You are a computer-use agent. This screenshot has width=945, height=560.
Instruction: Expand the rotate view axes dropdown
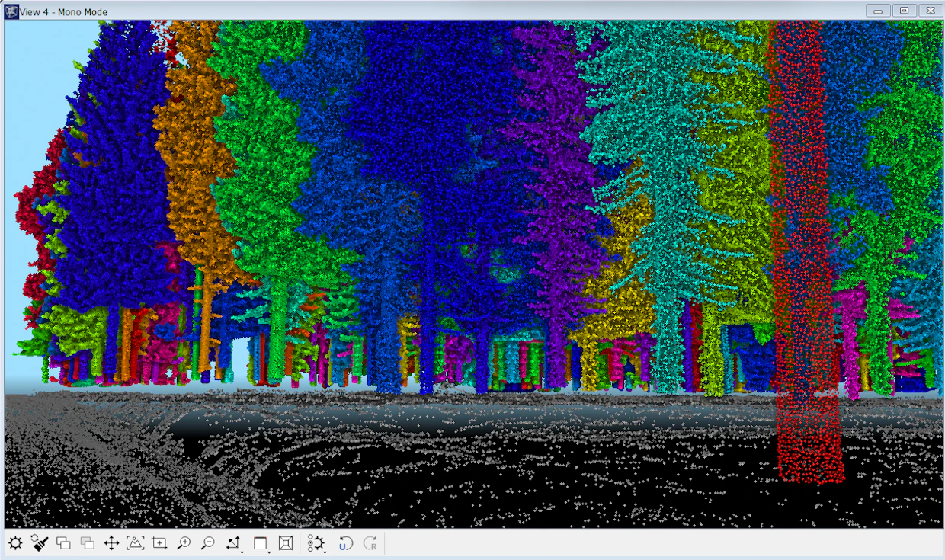point(235,543)
